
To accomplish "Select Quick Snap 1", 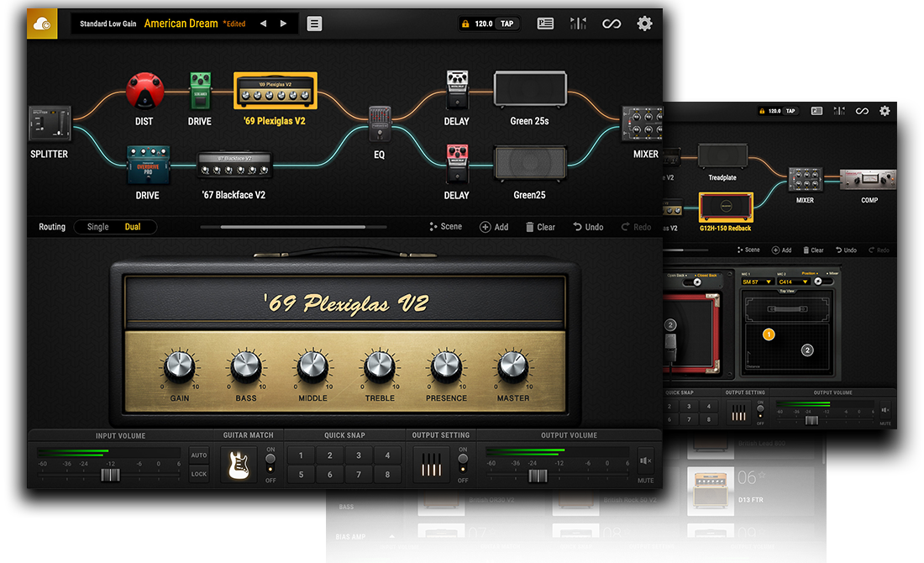I will coord(301,455).
